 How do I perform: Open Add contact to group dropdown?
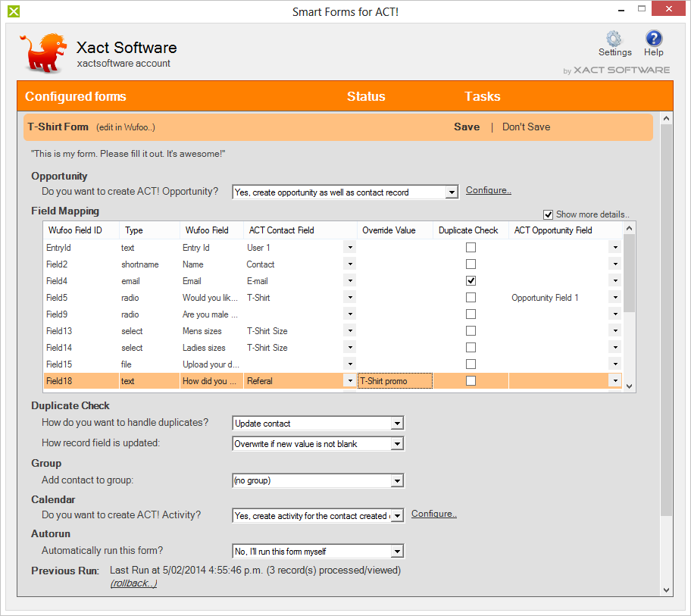397,480
